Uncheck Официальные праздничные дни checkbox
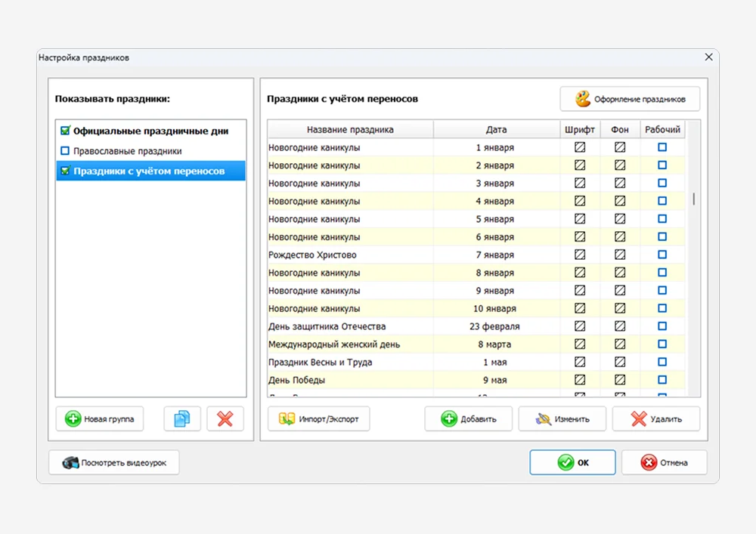This screenshot has width=756, height=534. (65, 131)
